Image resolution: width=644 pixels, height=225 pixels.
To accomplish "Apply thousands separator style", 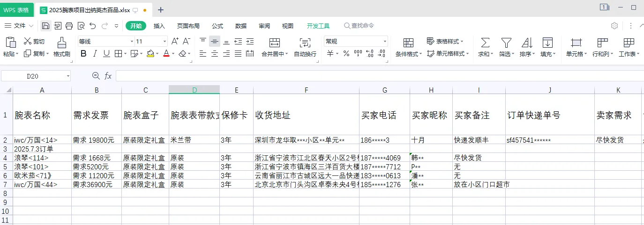I will tap(358, 54).
